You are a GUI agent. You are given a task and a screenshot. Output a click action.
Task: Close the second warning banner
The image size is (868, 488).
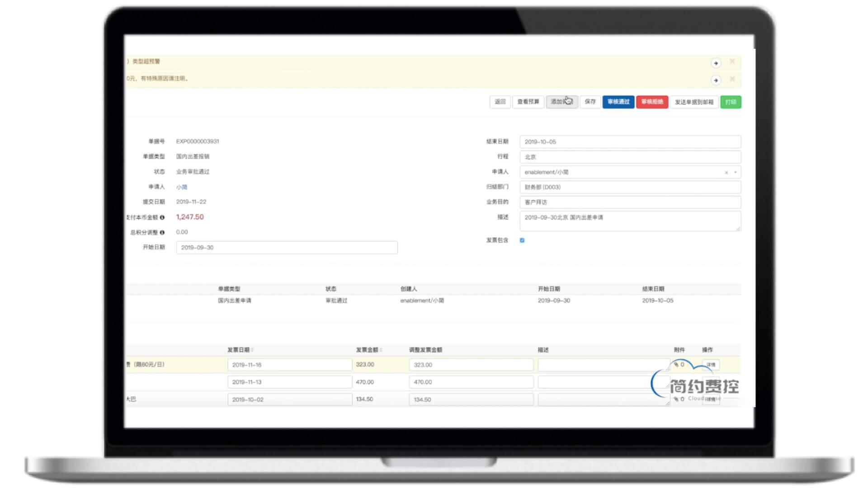point(732,79)
